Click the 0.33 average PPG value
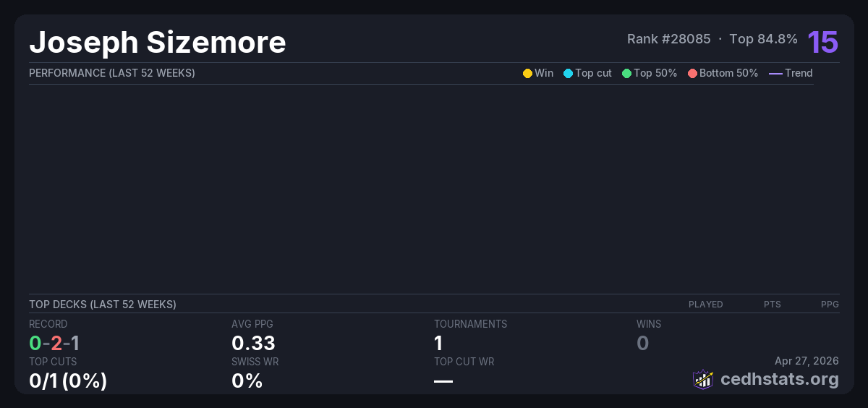Viewport: 868px width, 408px height. tap(253, 343)
